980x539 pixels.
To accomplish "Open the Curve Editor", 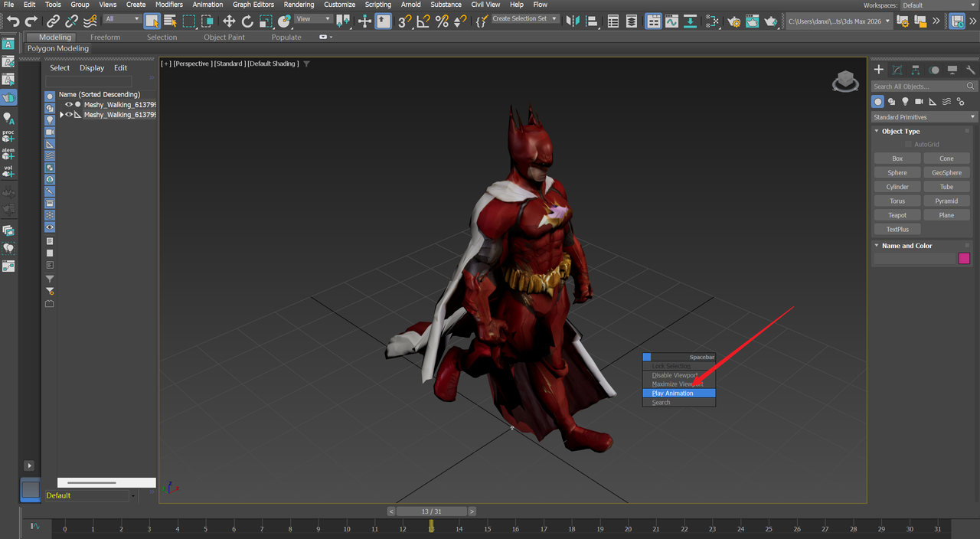I will 671,21.
